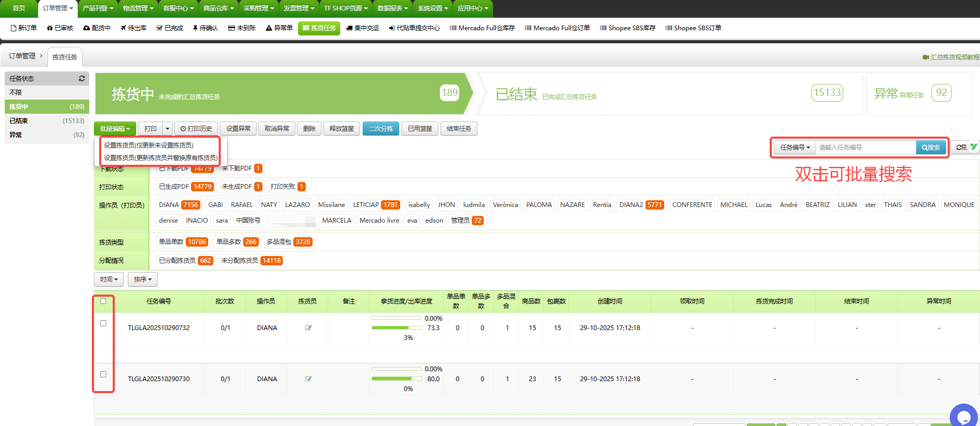This screenshot has width=980, height=426.
Task: Select the checkbox for task TLGLA202510290730
Action: point(103,374)
